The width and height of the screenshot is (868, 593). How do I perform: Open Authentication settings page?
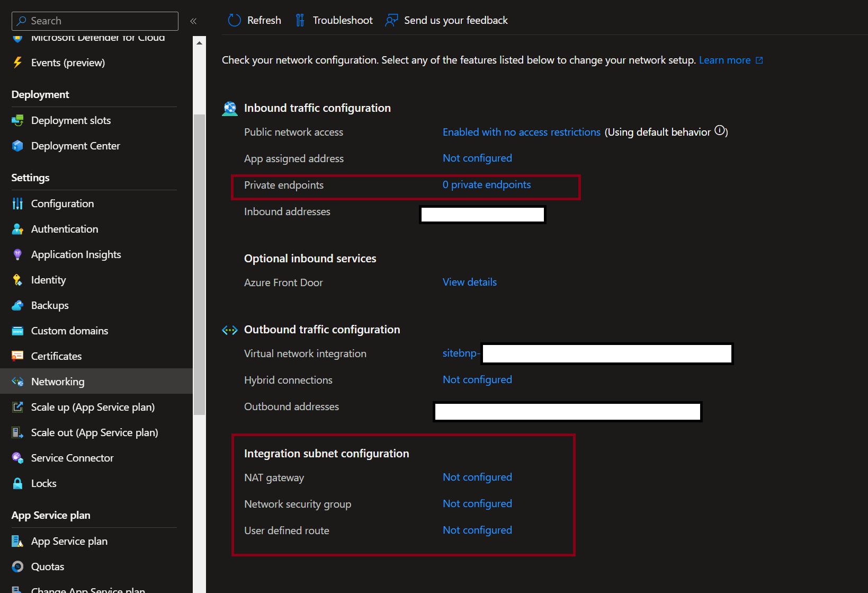(x=65, y=229)
